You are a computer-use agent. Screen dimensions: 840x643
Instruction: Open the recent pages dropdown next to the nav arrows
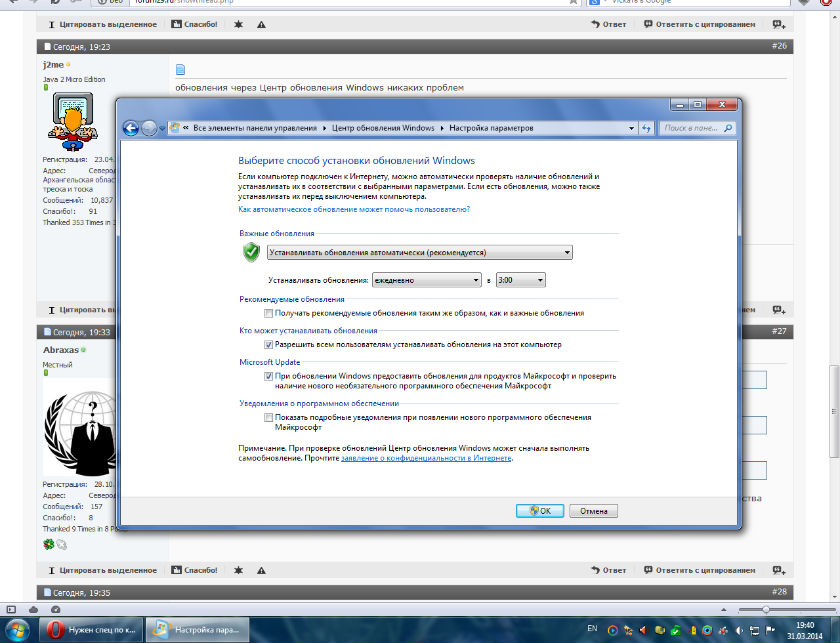tap(162, 129)
